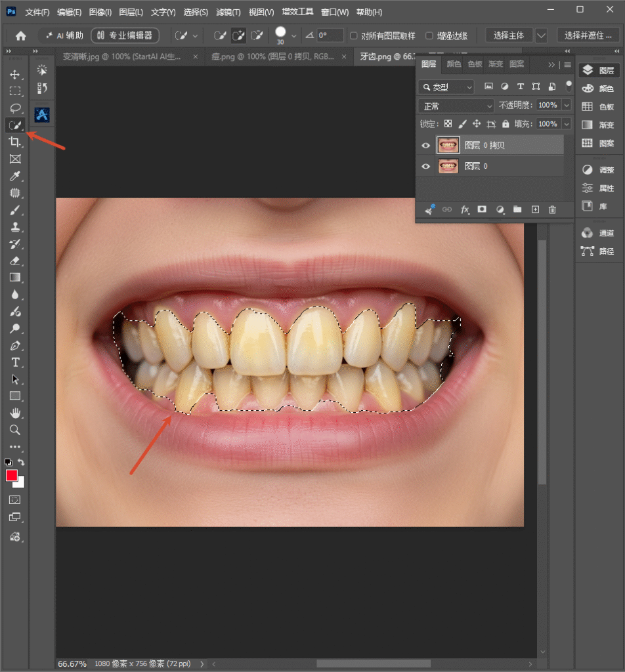This screenshot has width=625, height=672.
Task: Open the layer style fx menu
Action: tap(465, 209)
